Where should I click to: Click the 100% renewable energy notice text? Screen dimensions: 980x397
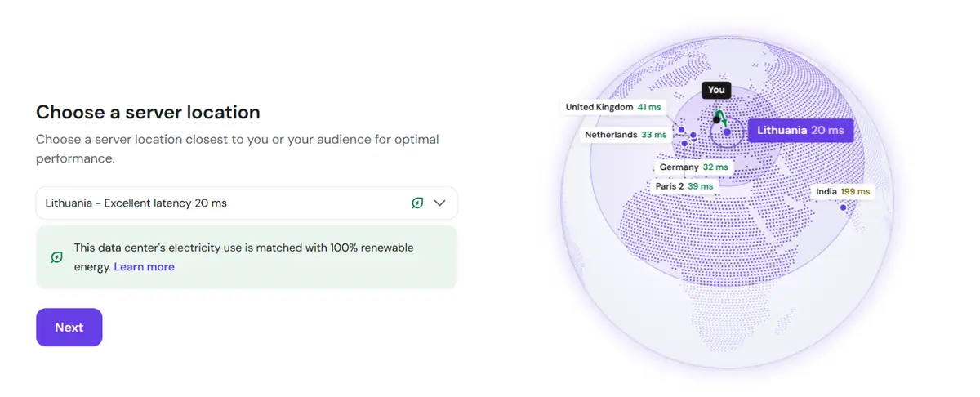coord(243,257)
